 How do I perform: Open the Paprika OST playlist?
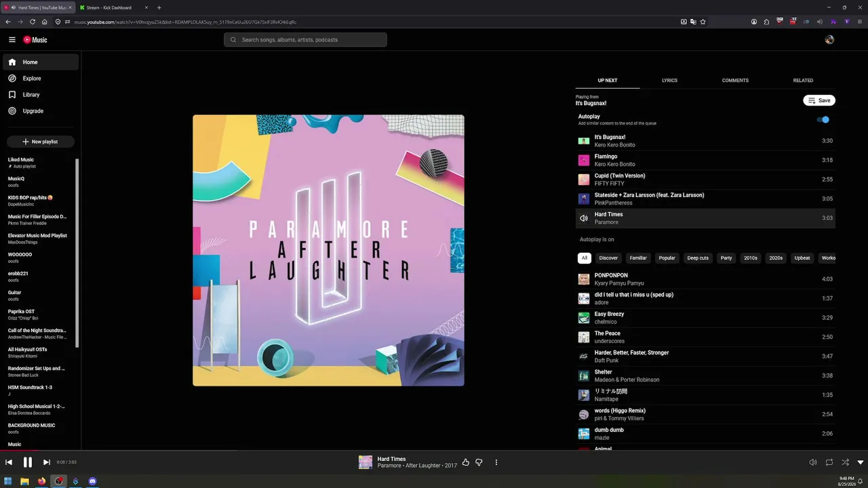(x=40, y=314)
